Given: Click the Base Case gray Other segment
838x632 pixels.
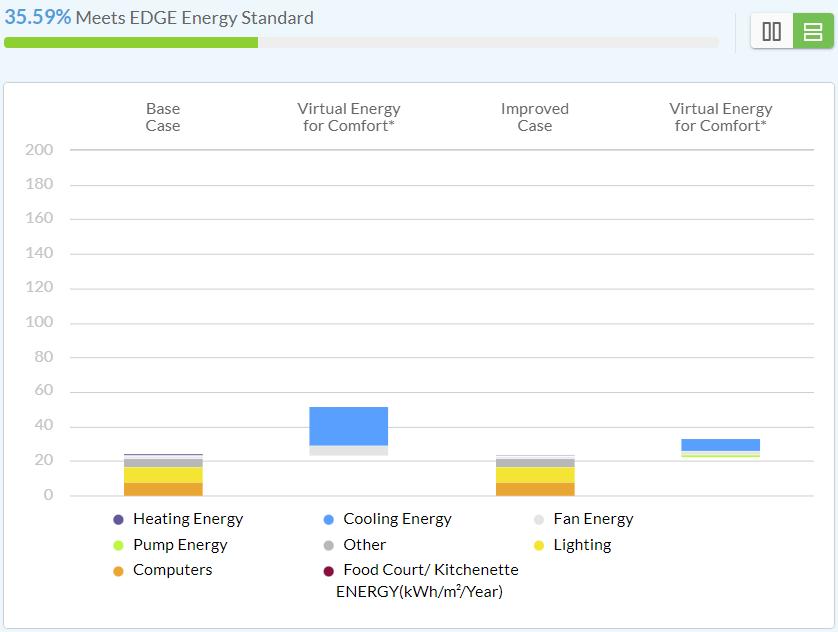Looking at the screenshot, I should click(163, 463).
